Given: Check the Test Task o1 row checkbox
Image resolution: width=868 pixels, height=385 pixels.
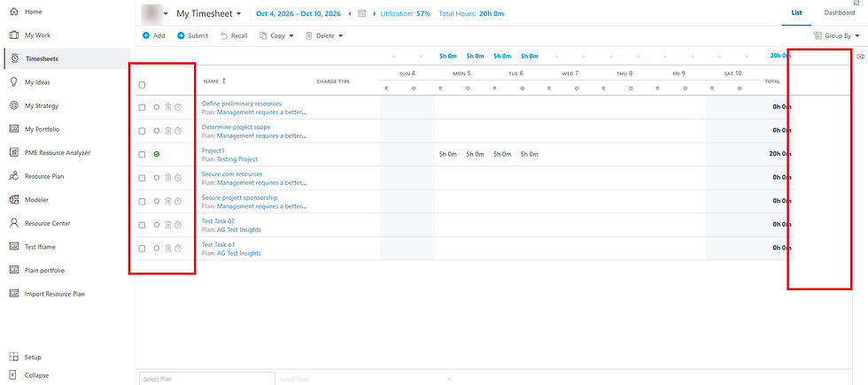Looking at the screenshot, I should (x=142, y=249).
